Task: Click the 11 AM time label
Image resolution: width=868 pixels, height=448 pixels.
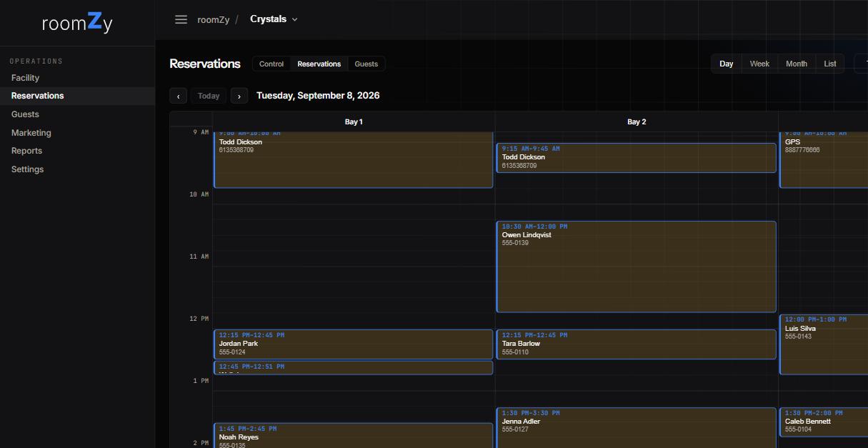Action: point(199,257)
